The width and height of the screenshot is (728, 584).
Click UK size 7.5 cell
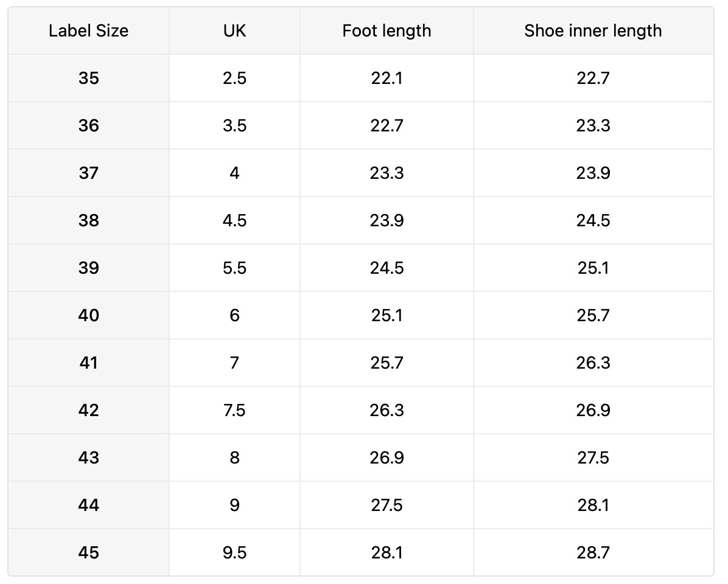(234, 411)
